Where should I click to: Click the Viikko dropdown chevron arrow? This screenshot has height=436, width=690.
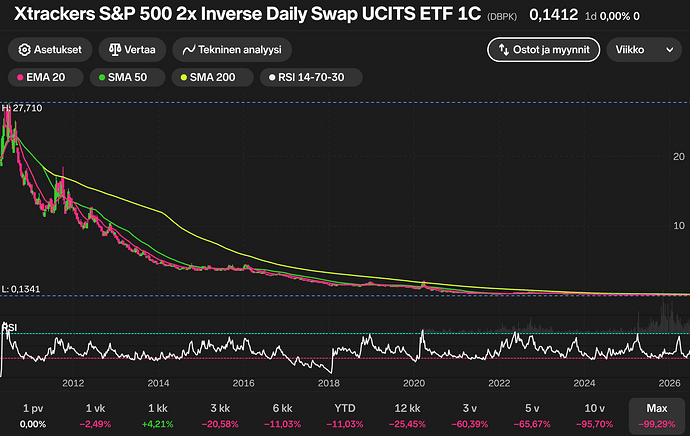click(x=669, y=50)
